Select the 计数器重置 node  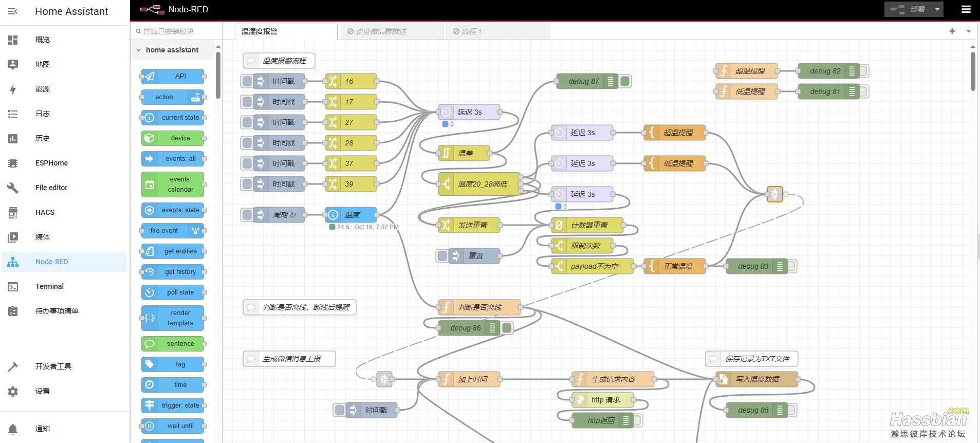[x=587, y=225]
